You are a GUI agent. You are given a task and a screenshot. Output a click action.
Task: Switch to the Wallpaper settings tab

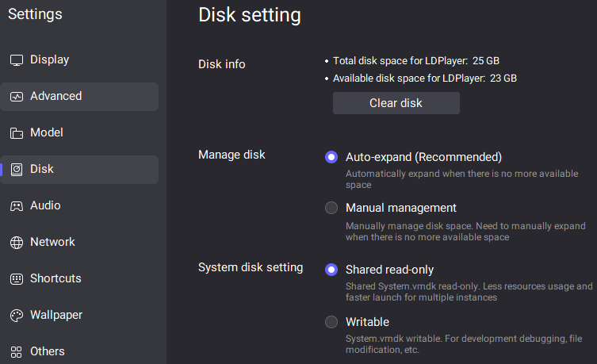[x=79, y=316]
